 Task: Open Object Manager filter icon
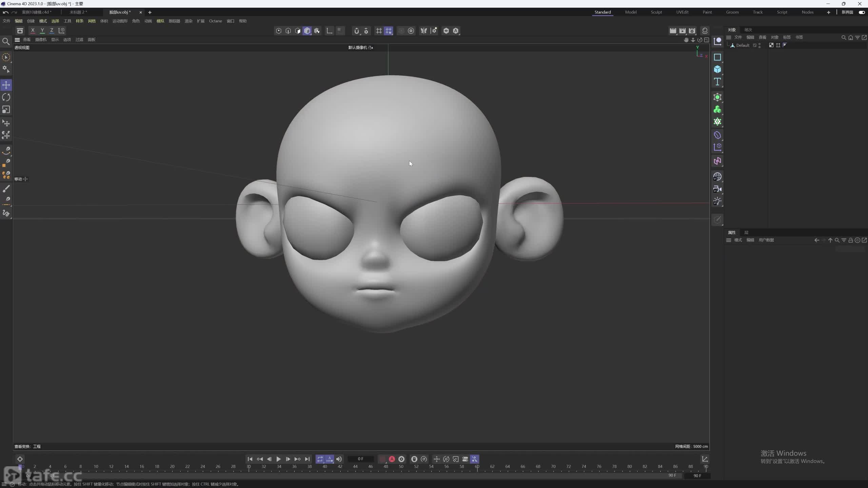pyautogui.click(x=857, y=37)
